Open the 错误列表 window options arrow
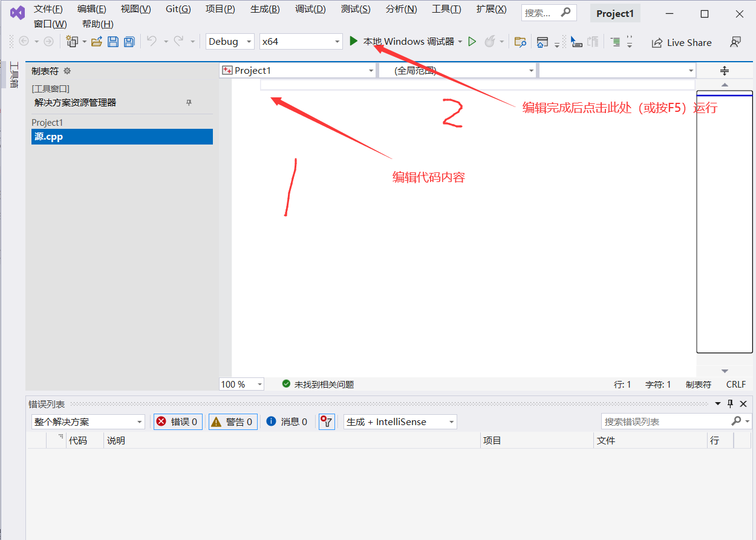Viewport: 756px width, 540px height. pos(718,403)
